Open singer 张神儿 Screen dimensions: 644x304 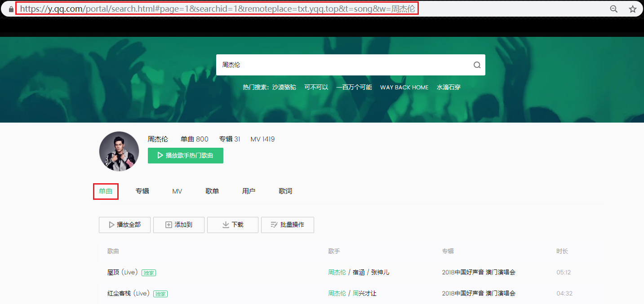[380, 272]
